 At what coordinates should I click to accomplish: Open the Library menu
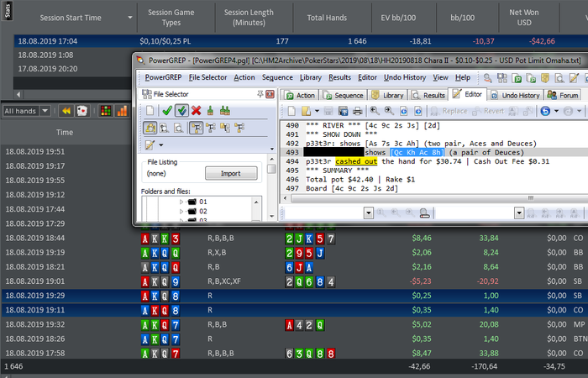pyautogui.click(x=311, y=77)
